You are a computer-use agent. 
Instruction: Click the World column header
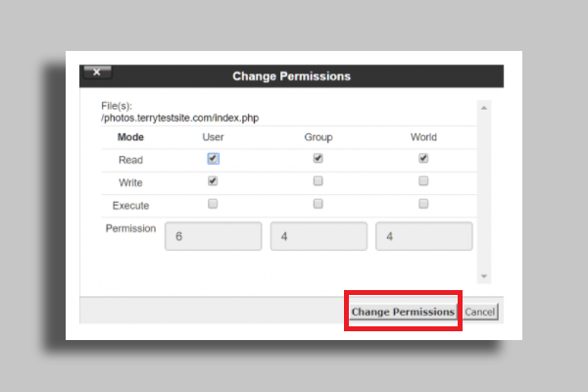(423, 137)
